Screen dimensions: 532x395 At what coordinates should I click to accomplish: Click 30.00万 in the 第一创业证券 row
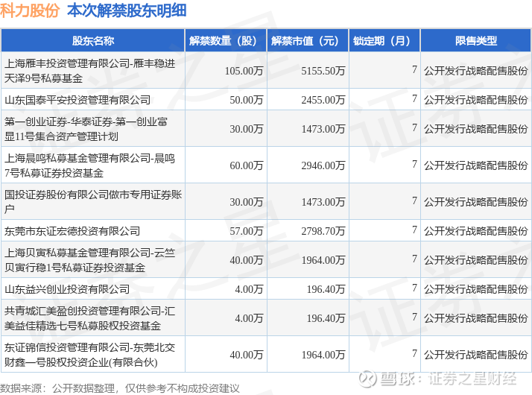(247, 129)
